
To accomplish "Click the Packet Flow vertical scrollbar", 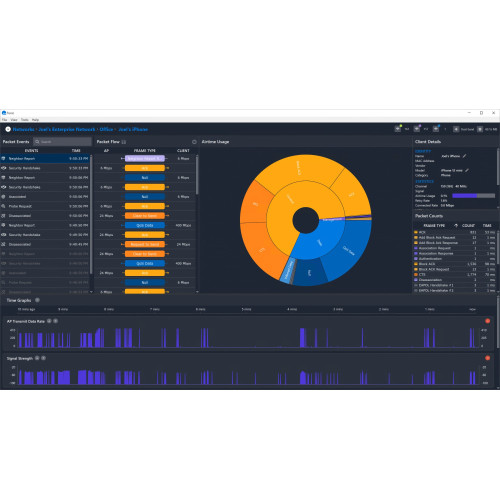I will (x=197, y=175).
